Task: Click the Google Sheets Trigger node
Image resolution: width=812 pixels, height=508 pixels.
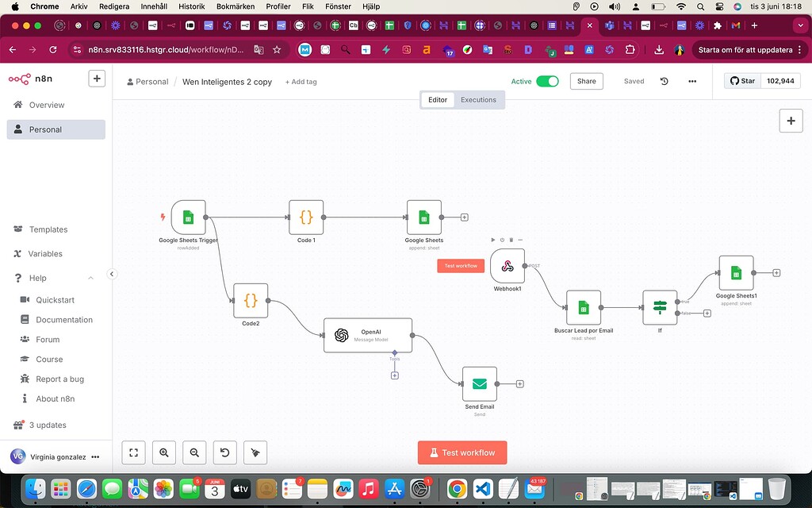Action: pos(188,216)
